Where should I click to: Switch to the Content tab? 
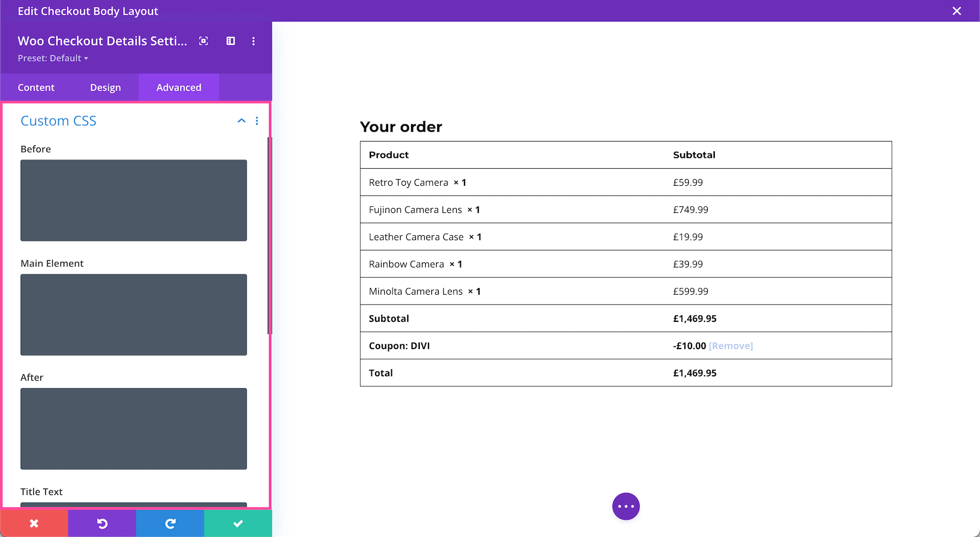pyautogui.click(x=36, y=87)
